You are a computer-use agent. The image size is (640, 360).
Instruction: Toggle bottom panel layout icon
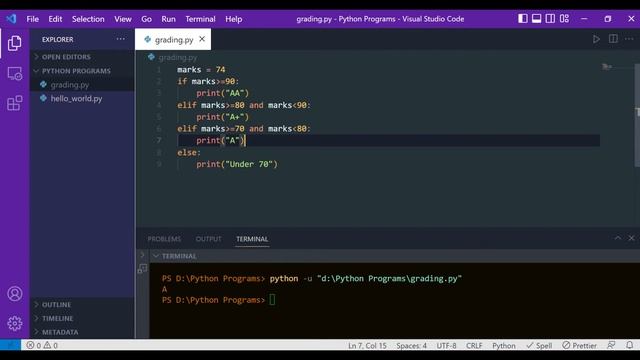pos(536,19)
